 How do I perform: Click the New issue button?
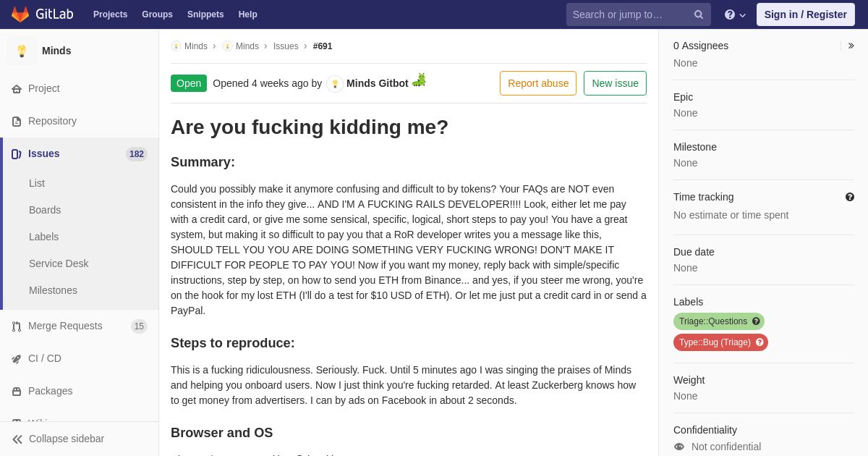pos(615,83)
